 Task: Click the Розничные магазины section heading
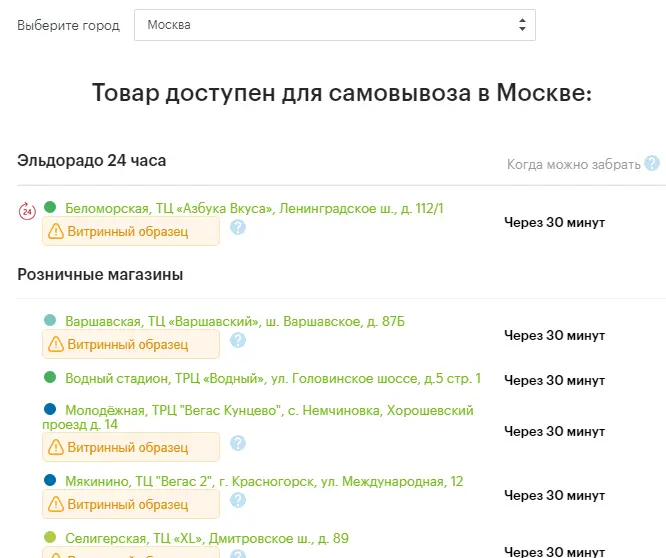tap(100, 274)
